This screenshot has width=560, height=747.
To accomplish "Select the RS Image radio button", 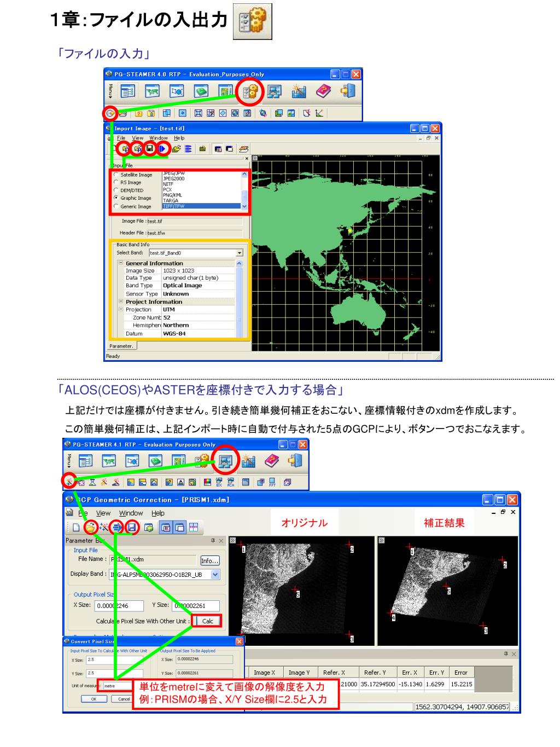I will click(x=116, y=183).
